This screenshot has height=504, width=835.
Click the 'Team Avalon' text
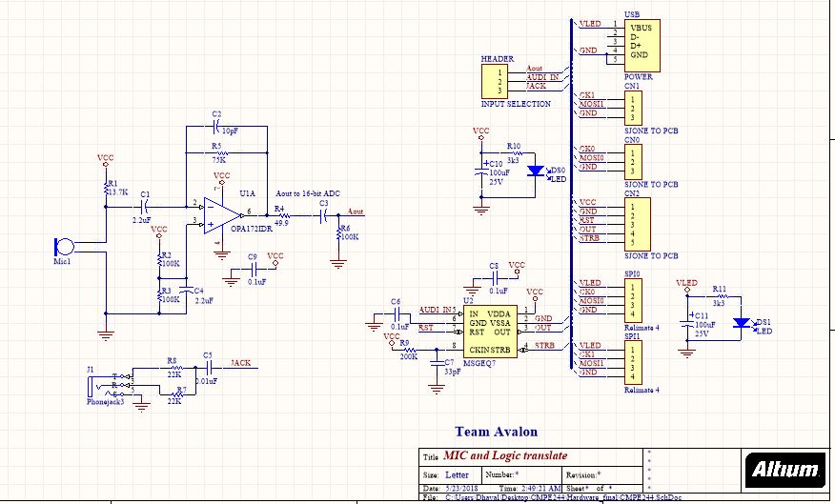497,432
